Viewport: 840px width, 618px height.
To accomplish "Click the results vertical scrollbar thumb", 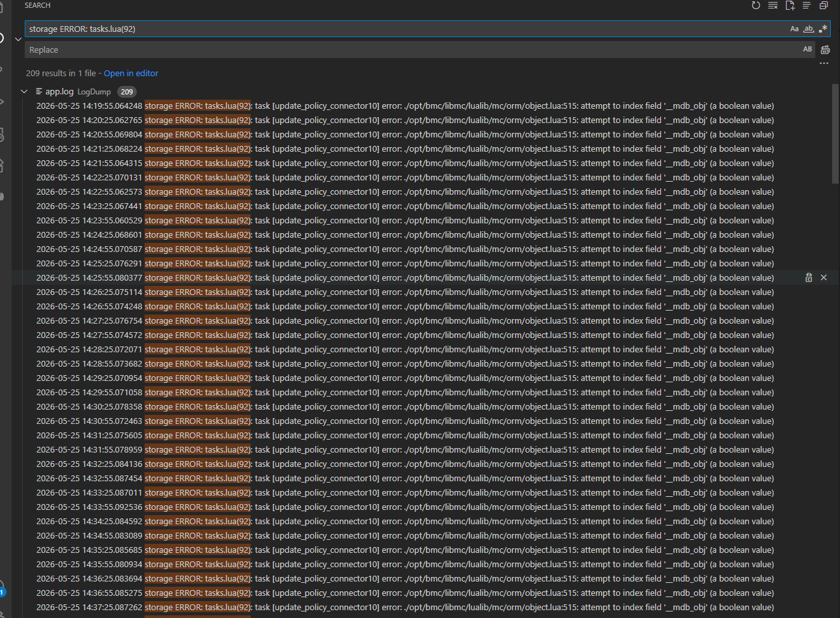I will point(835,133).
